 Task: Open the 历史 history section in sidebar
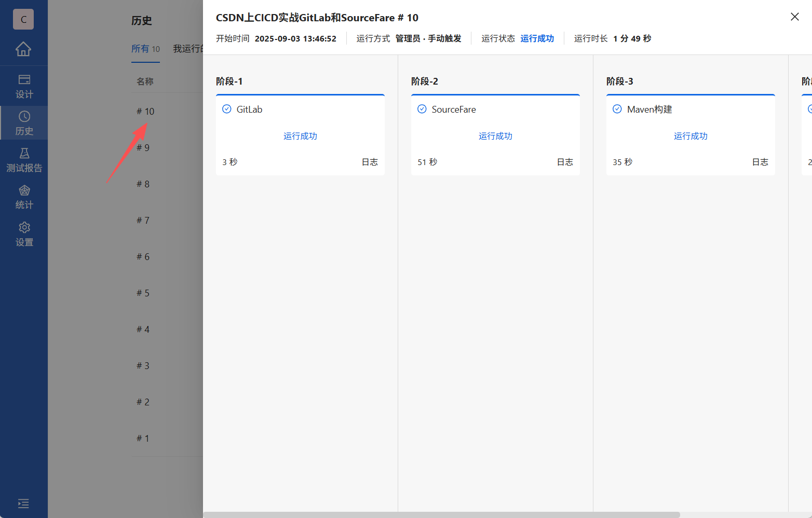24,123
